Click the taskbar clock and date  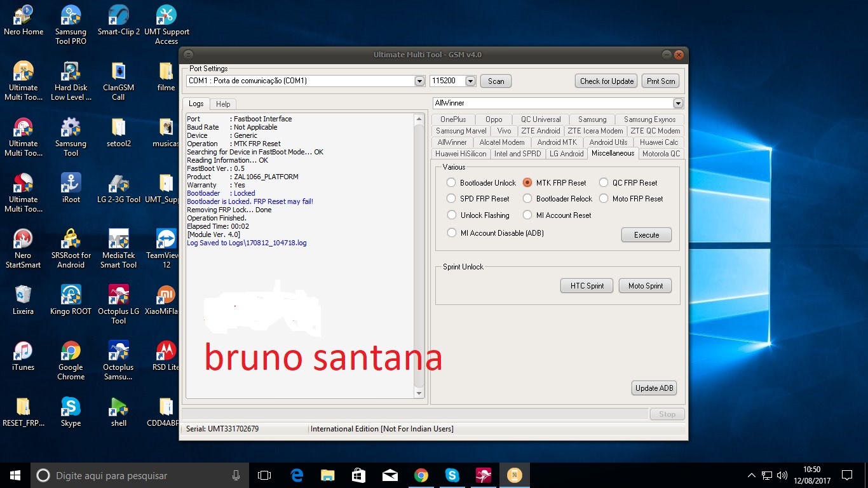pos(811,475)
